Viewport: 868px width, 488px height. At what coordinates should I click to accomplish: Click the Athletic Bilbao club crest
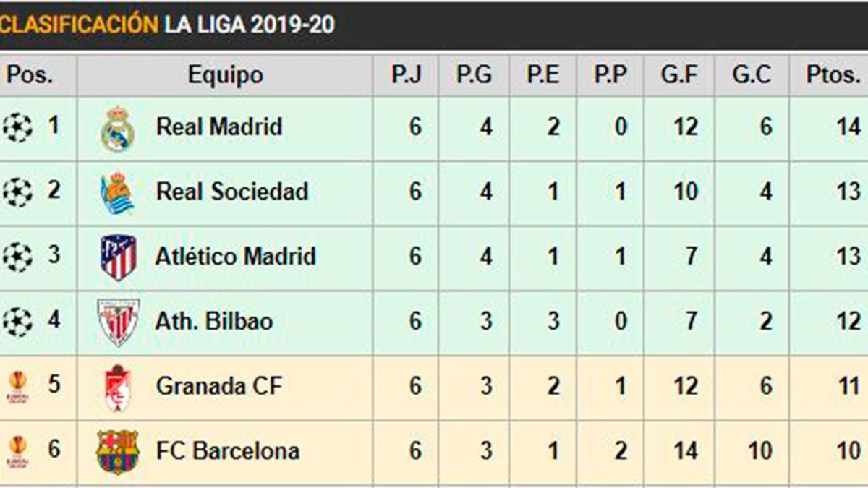pos(118,322)
